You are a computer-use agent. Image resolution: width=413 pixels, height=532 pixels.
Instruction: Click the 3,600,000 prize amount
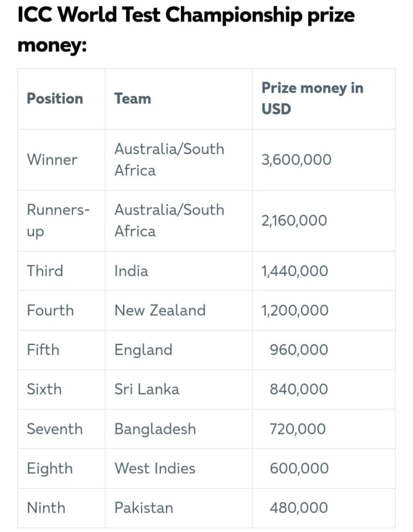(x=296, y=159)
